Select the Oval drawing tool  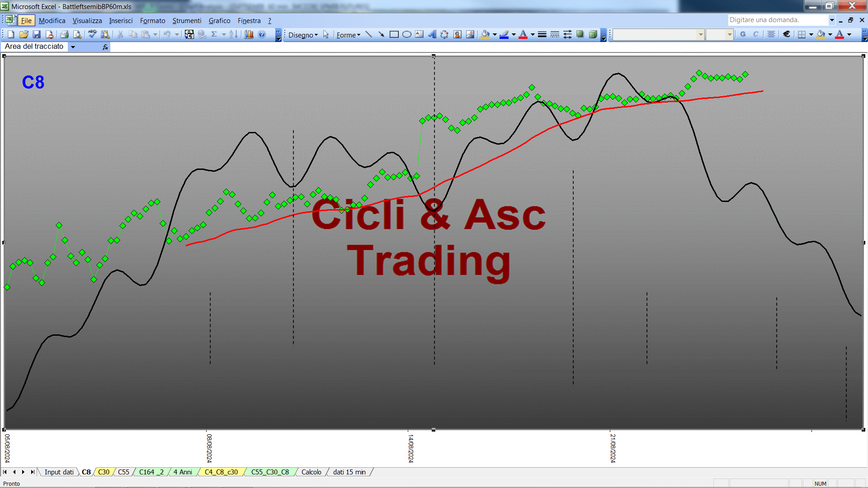tap(407, 35)
